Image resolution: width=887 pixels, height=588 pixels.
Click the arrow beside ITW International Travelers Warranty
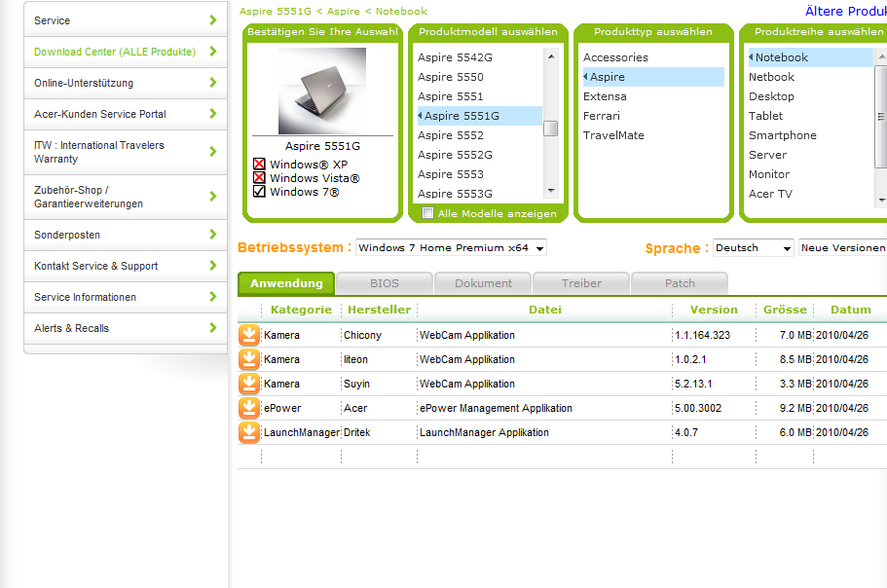coord(213,151)
